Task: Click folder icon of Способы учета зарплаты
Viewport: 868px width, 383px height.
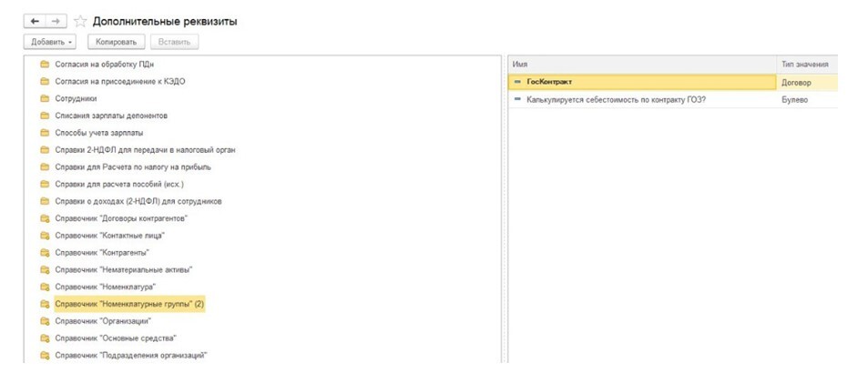Action: [x=45, y=133]
